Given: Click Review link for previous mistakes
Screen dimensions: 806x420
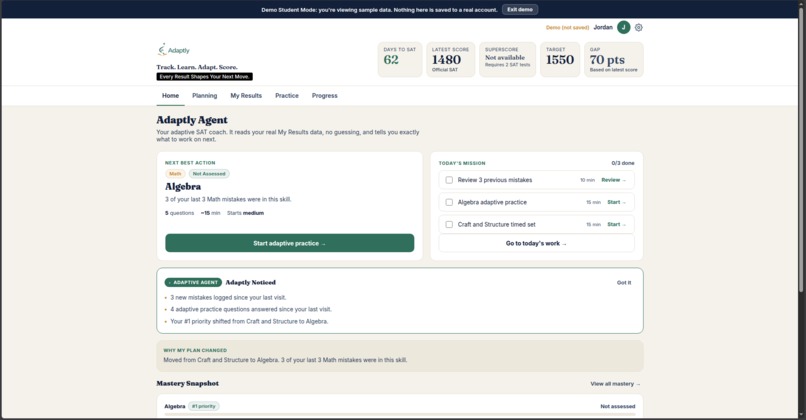Looking at the screenshot, I should pyautogui.click(x=613, y=180).
